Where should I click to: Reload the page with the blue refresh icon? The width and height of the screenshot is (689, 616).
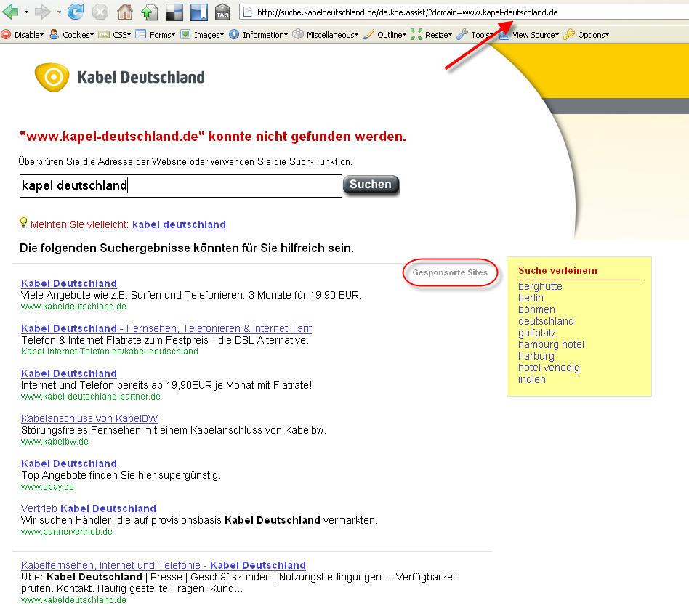coord(76,12)
